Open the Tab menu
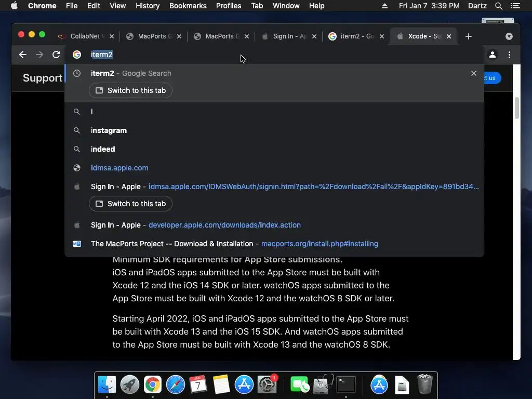The image size is (532, 399). [x=257, y=6]
